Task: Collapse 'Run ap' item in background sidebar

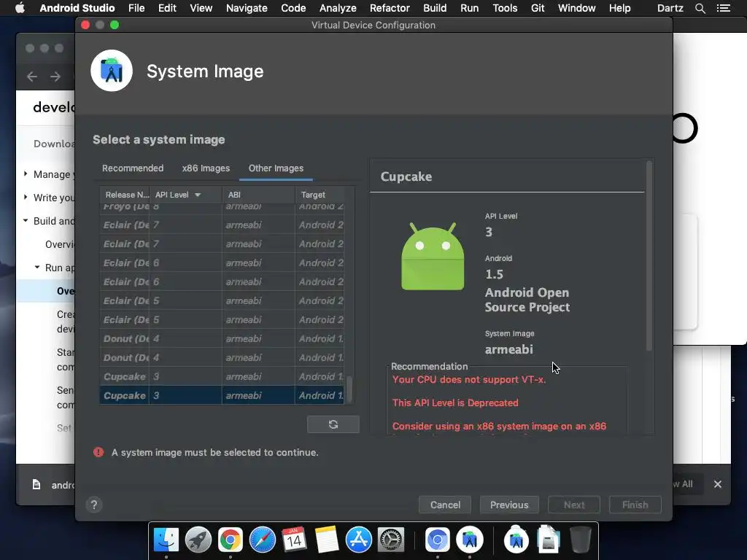Action: 36,267
